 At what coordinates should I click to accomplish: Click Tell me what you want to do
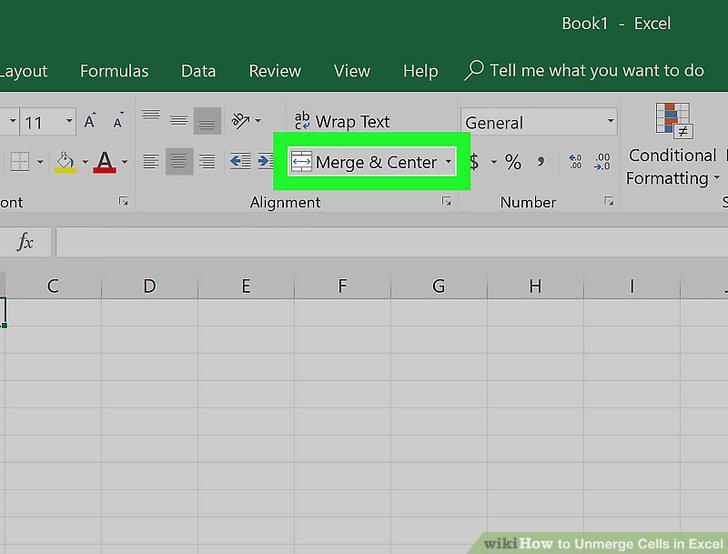(585, 71)
